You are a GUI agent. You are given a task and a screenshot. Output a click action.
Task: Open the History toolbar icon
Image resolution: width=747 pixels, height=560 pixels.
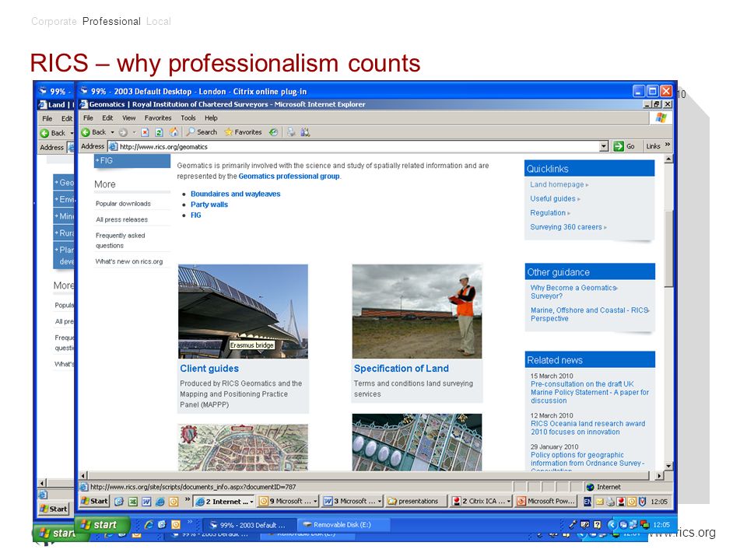[x=273, y=132]
